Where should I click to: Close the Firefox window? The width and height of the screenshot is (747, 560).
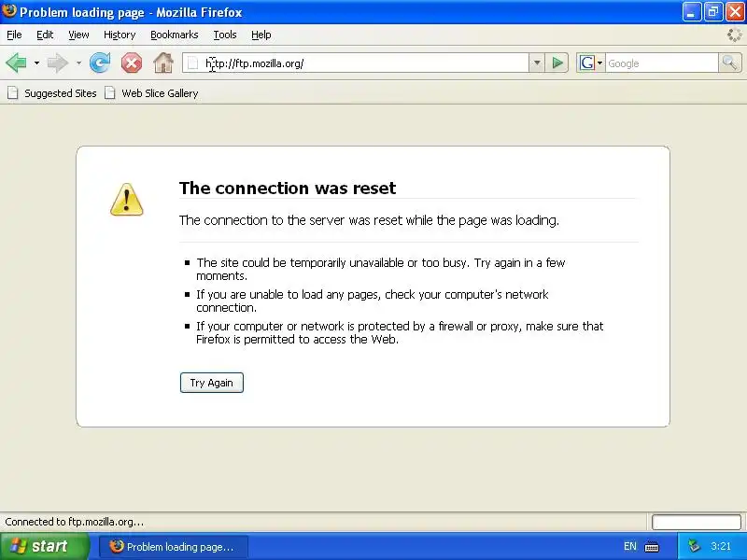point(735,12)
